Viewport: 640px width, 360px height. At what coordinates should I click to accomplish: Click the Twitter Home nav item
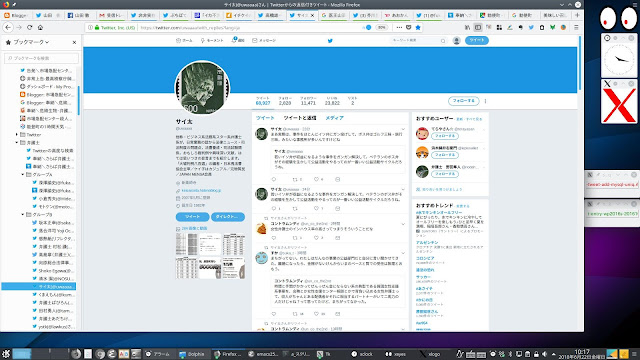point(184,40)
